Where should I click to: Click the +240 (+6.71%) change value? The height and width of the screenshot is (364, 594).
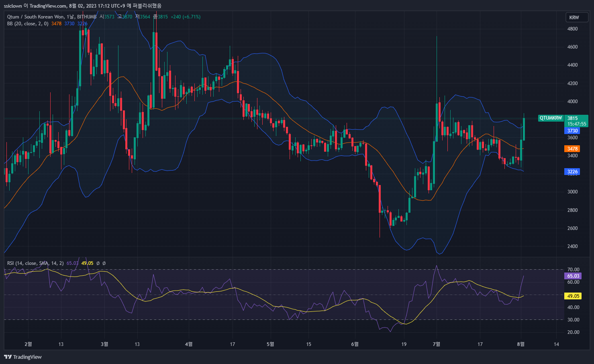[x=186, y=17]
